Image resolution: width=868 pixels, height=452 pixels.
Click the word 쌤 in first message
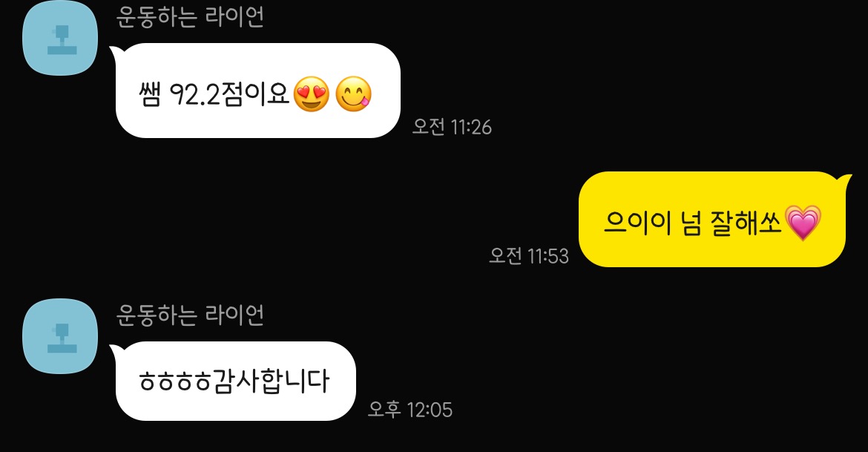coord(149,95)
